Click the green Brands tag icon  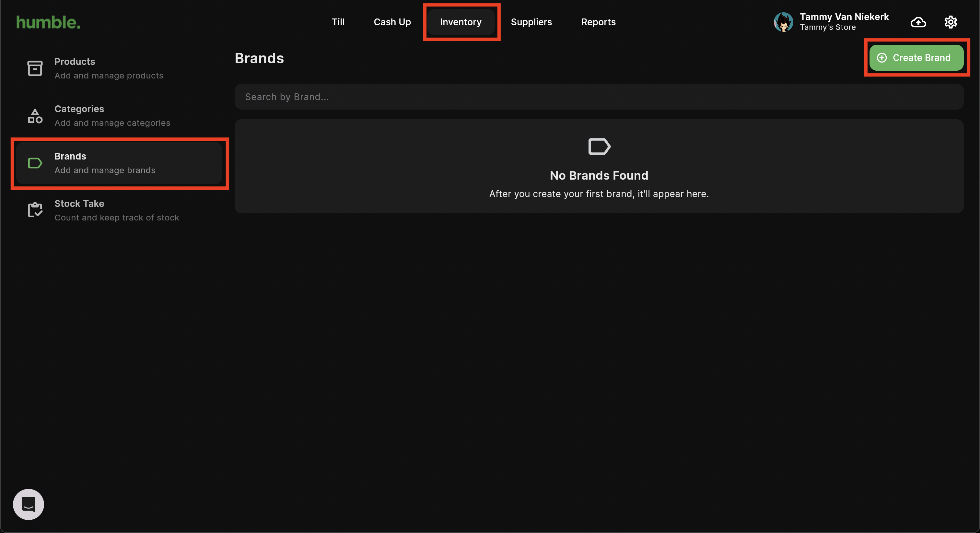(x=35, y=163)
